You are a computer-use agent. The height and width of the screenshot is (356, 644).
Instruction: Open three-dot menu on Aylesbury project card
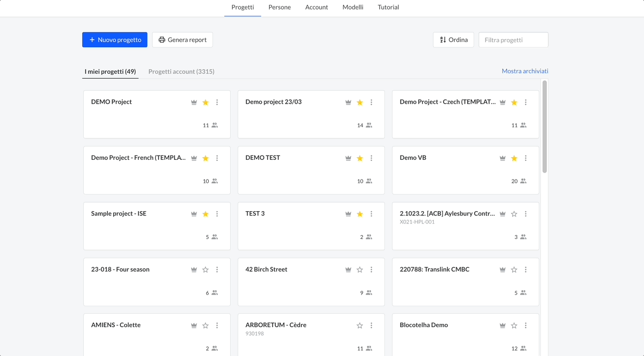(x=526, y=214)
